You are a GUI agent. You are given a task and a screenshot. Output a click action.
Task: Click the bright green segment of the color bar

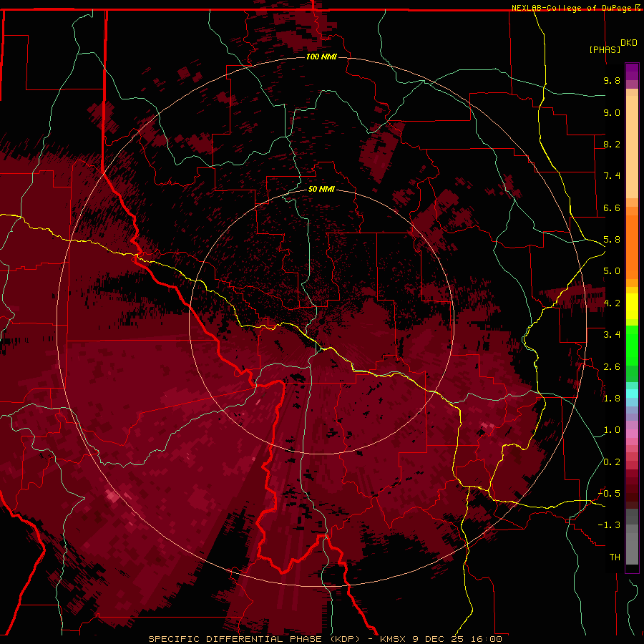[x=632, y=345]
